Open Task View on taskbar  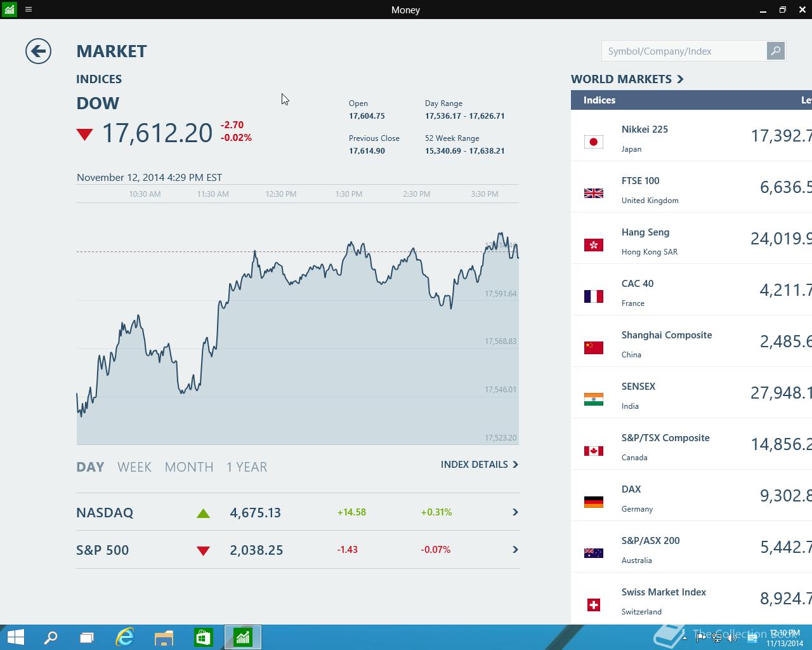[87, 637]
